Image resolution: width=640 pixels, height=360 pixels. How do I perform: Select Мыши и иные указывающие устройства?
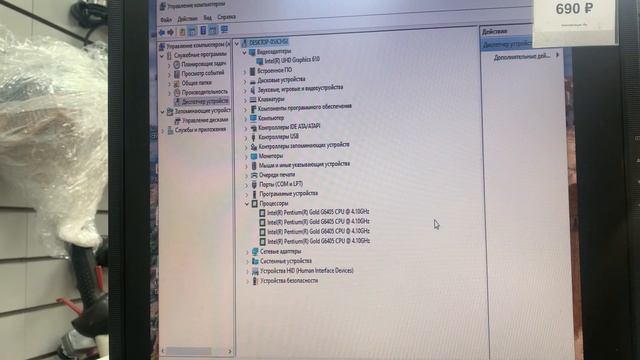click(304, 164)
